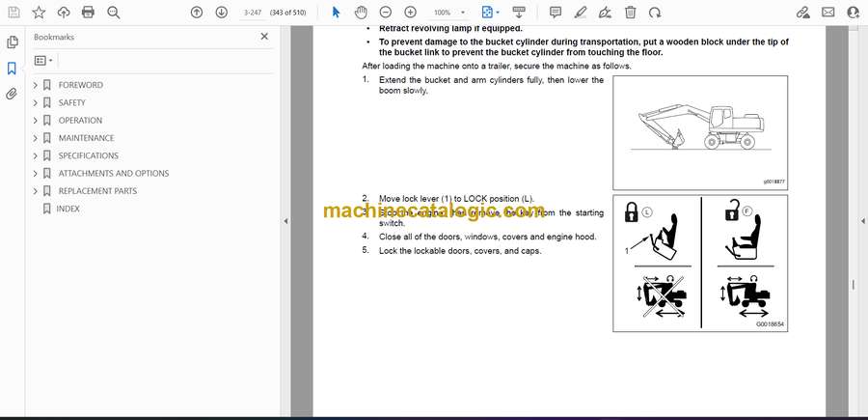Viewport: 868px width, 420px height.
Task: Select the Hand pan tool
Action: pyautogui.click(x=361, y=13)
